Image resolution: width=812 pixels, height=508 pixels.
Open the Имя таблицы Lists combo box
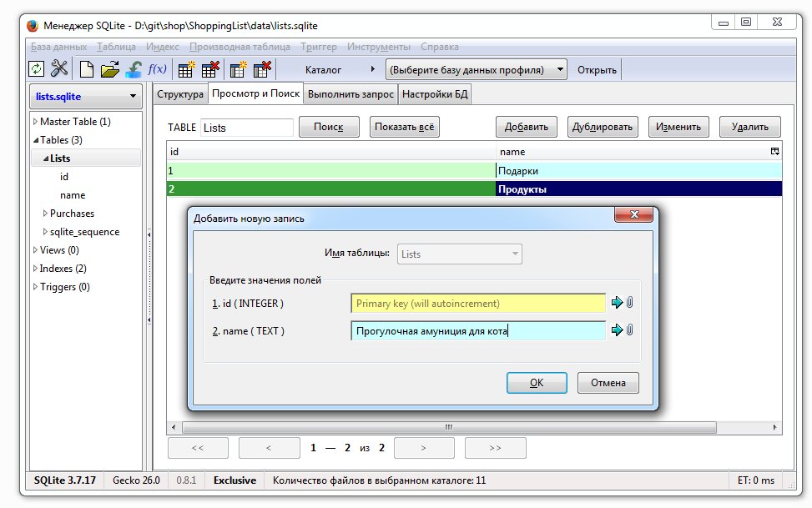[459, 254]
